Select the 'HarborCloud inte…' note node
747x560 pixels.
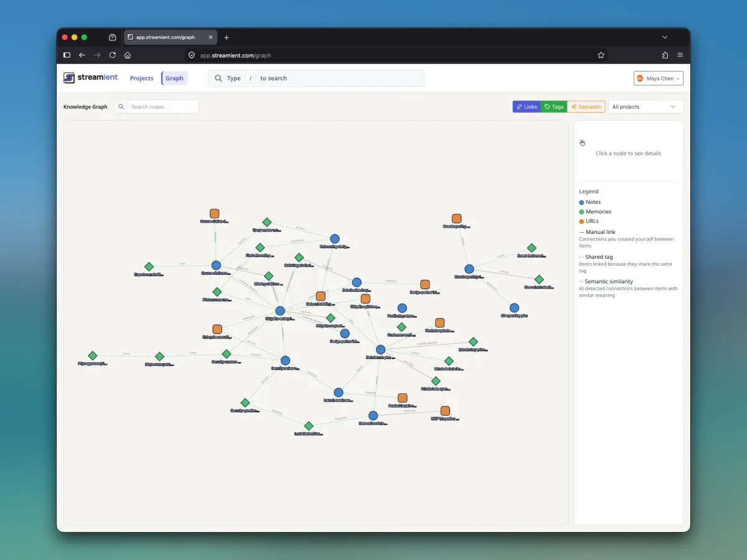[373, 416]
